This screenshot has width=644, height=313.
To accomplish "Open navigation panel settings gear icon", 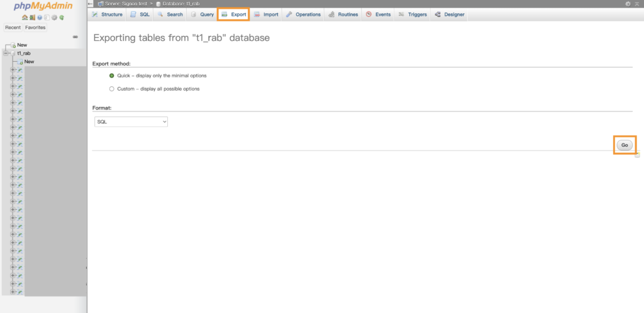I will click(x=54, y=18).
